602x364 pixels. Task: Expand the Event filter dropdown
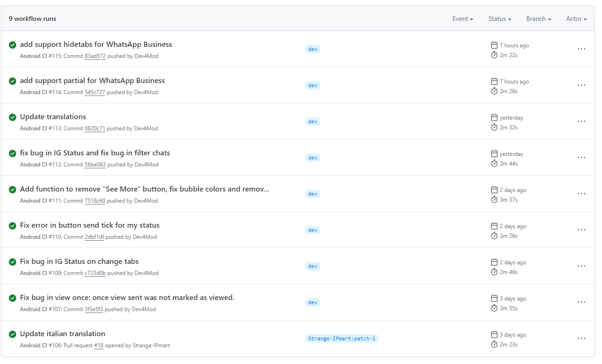point(463,19)
